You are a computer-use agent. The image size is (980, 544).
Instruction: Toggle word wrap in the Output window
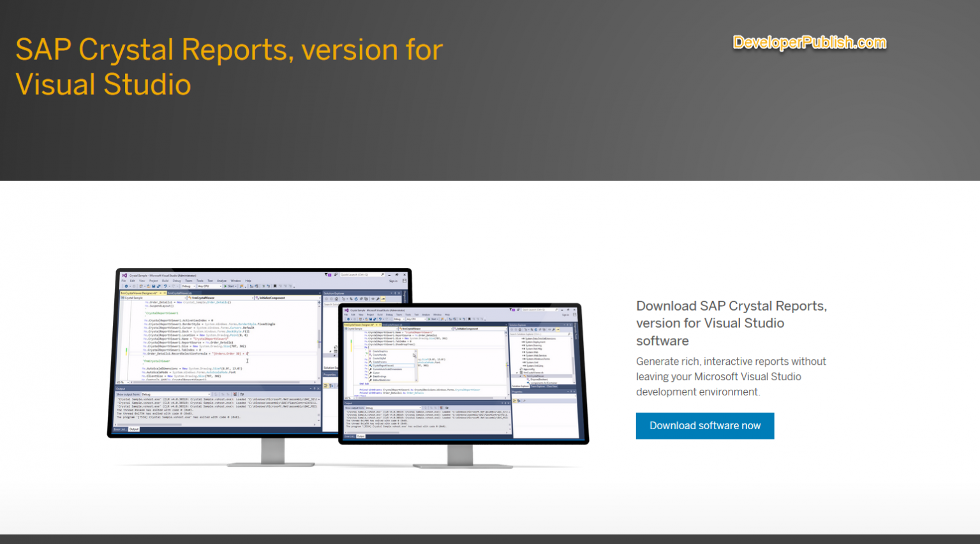click(x=241, y=394)
